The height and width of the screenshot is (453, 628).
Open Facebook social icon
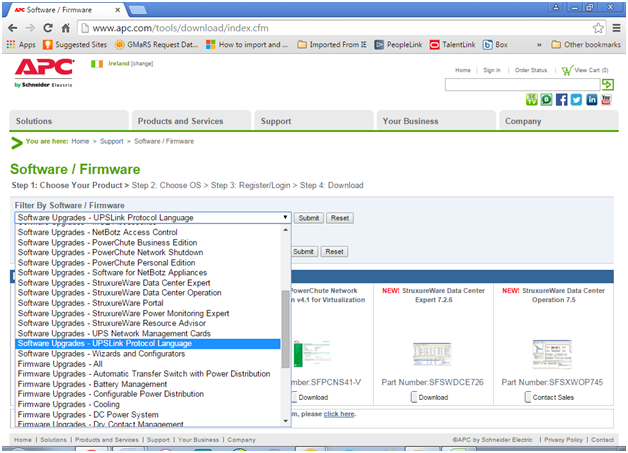(562, 100)
